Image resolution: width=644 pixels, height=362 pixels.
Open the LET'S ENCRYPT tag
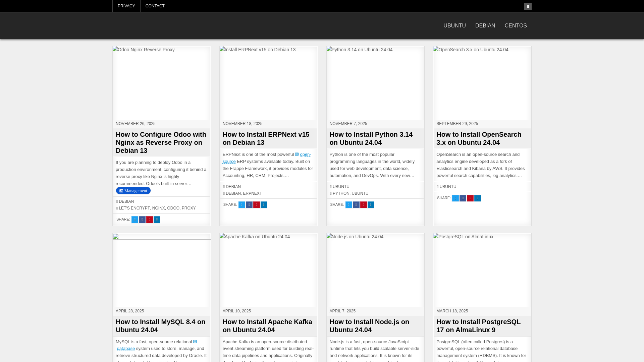134,208
